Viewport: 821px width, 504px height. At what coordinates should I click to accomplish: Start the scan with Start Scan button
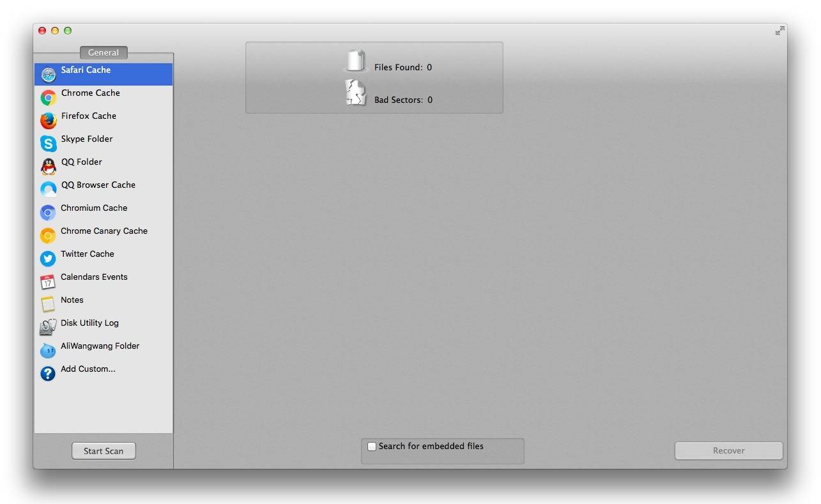click(104, 451)
